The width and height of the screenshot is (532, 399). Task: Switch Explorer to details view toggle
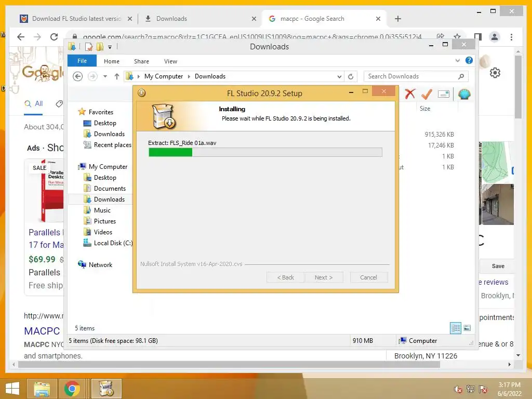(456, 328)
